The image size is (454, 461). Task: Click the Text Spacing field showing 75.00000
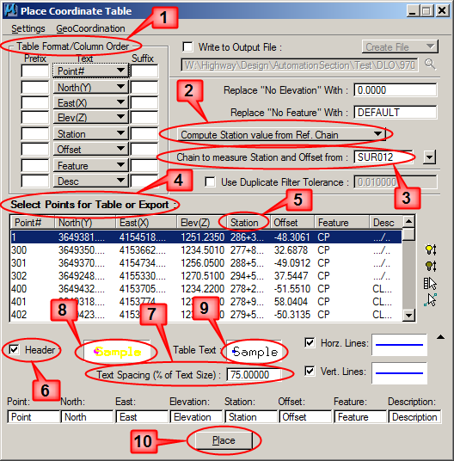[x=254, y=374]
